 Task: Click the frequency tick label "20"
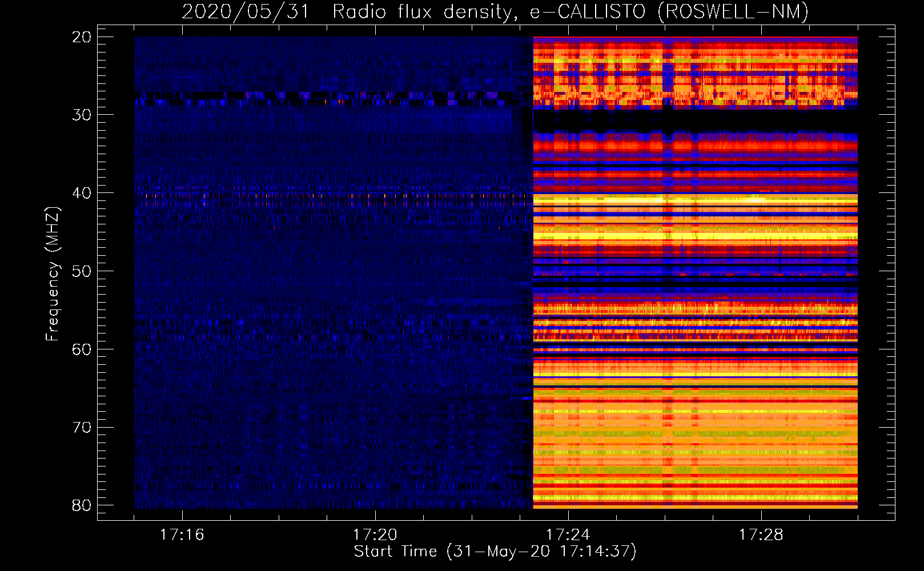[x=82, y=37]
